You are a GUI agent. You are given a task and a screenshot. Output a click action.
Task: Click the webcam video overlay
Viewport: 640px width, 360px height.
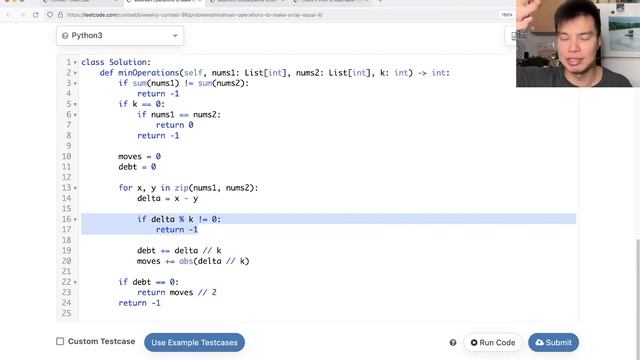(x=578, y=43)
